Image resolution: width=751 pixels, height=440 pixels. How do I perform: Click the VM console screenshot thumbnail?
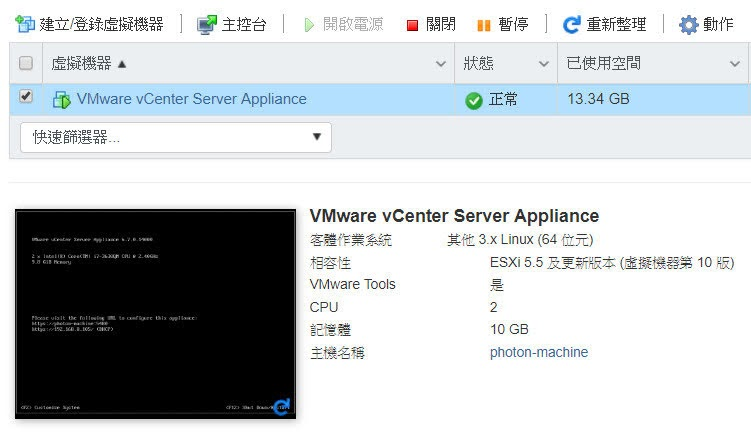tap(156, 314)
